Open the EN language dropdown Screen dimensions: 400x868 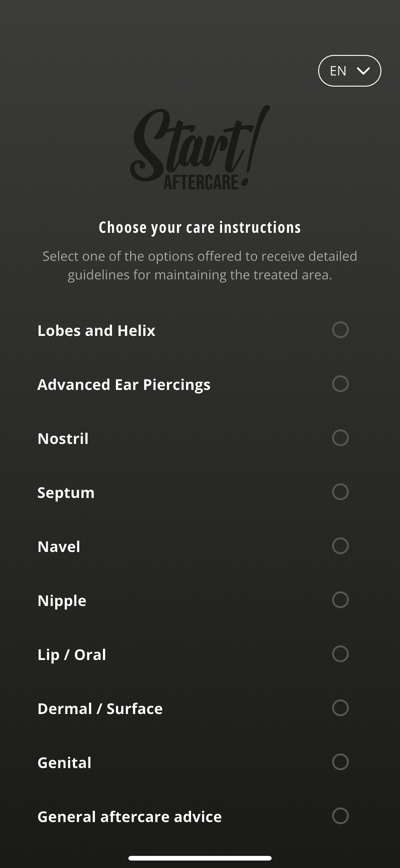(x=349, y=71)
